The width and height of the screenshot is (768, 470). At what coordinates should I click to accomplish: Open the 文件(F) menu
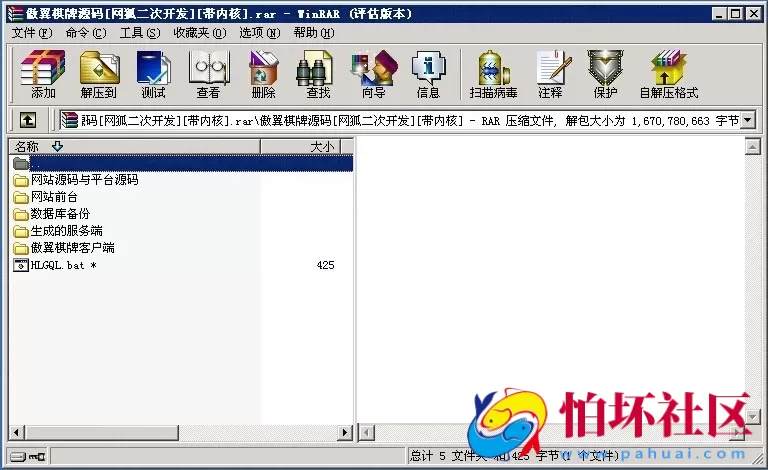coord(32,33)
